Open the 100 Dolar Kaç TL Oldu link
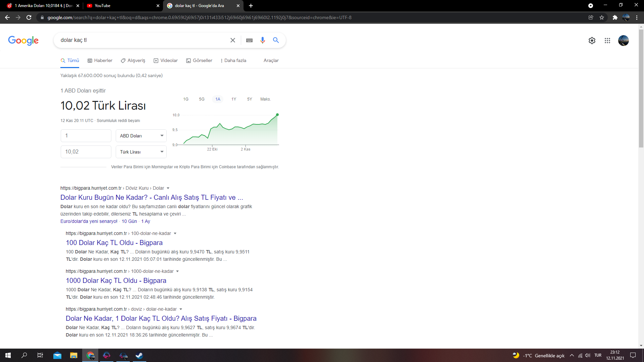The image size is (644, 362). [x=114, y=243]
